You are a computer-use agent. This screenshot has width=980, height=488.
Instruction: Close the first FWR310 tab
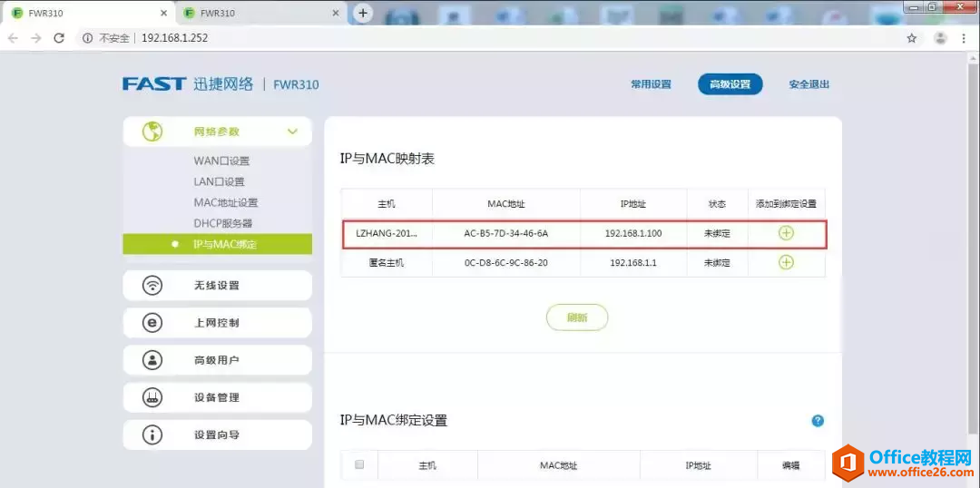(163, 13)
